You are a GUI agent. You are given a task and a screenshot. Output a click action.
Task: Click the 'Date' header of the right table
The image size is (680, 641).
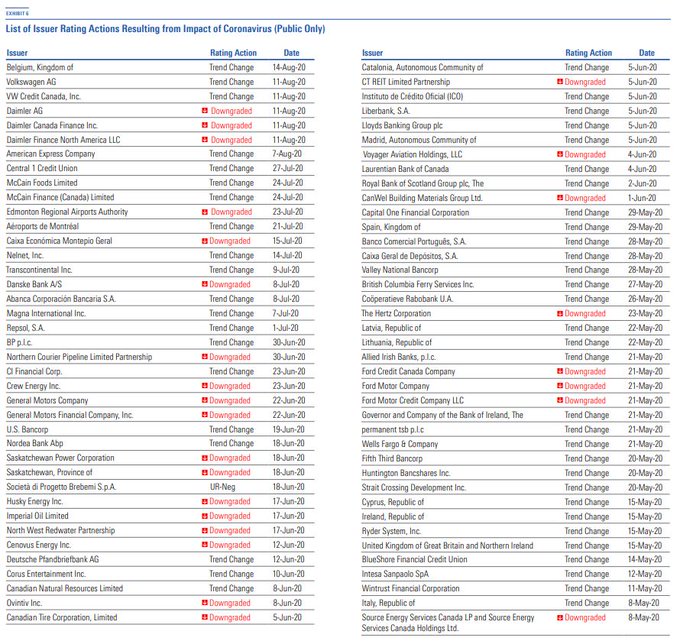pyautogui.click(x=647, y=53)
